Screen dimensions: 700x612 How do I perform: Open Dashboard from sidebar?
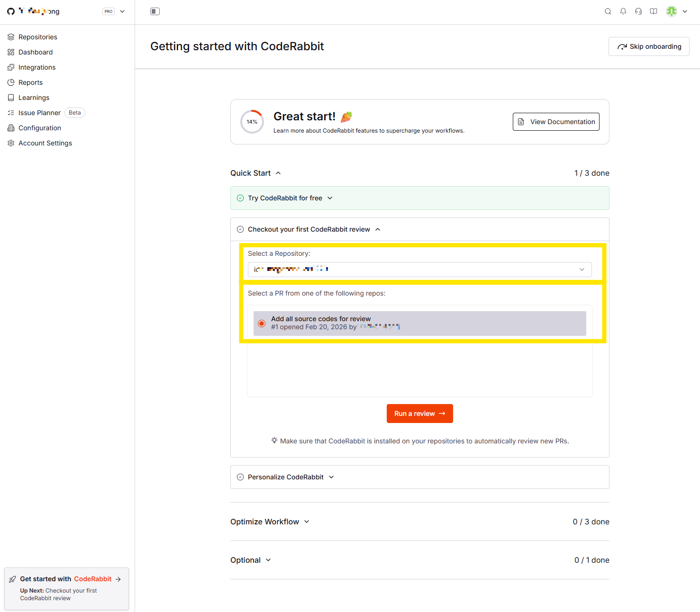coord(36,52)
